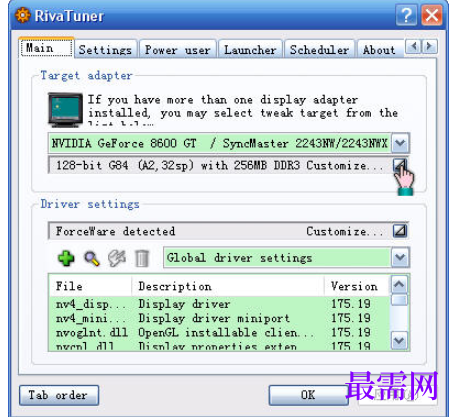457x417 pixels.
Task: Click the File column header
Action: (90, 286)
